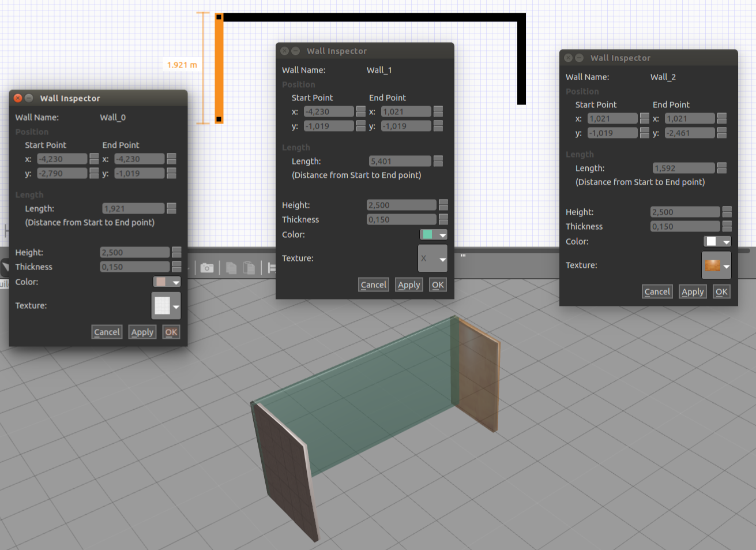The height and width of the screenshot is (550, 756).
Task: Click Cancel in the Wall_1 inspector
Action: pyautogui.click(x=374, y=285)
